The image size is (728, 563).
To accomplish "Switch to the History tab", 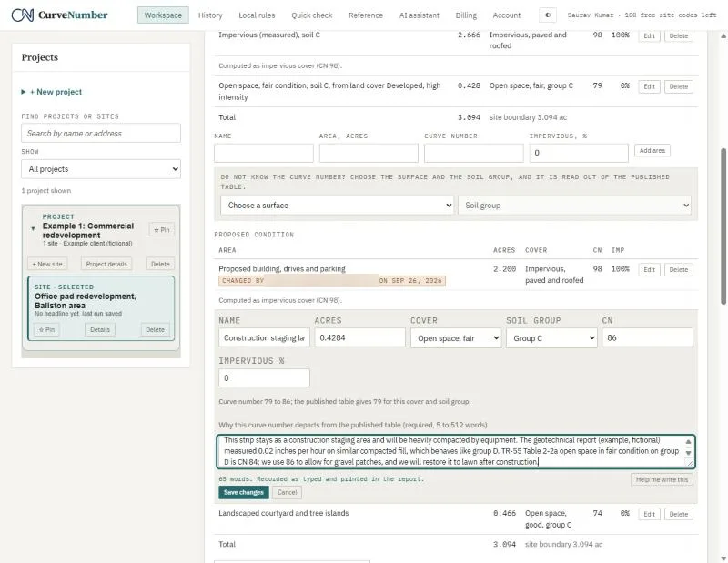I will 210,15.
